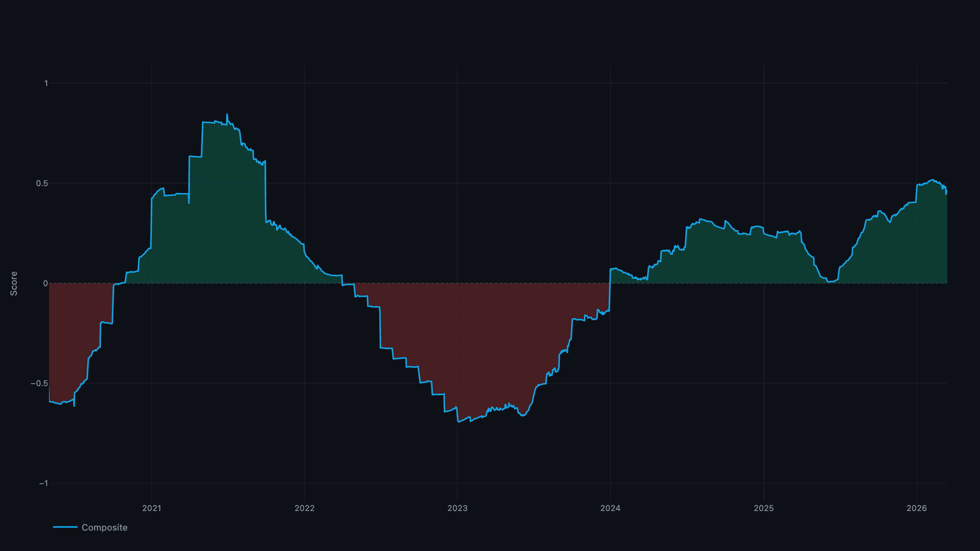Toggle the Composite legend entry
The width and height of the screenshot is (980, 551).
[x=90, y=527]
